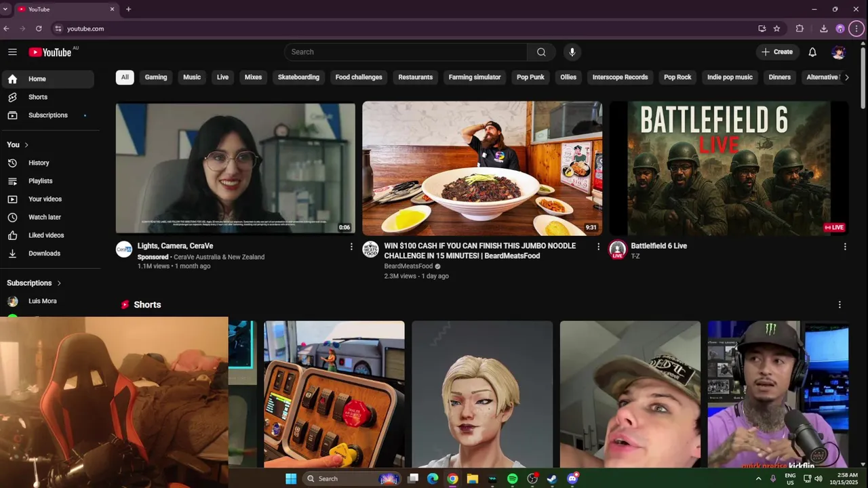This screenshot has width=868, height=488.
Task: Click the search magnifier button
Action: (x=541, y=52)
